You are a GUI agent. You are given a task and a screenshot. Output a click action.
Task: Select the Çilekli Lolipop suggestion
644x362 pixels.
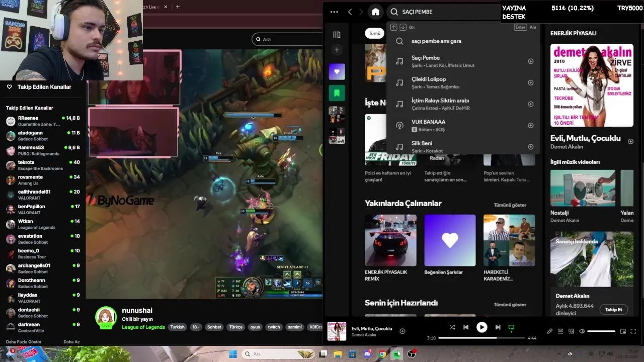pos(463,82)
